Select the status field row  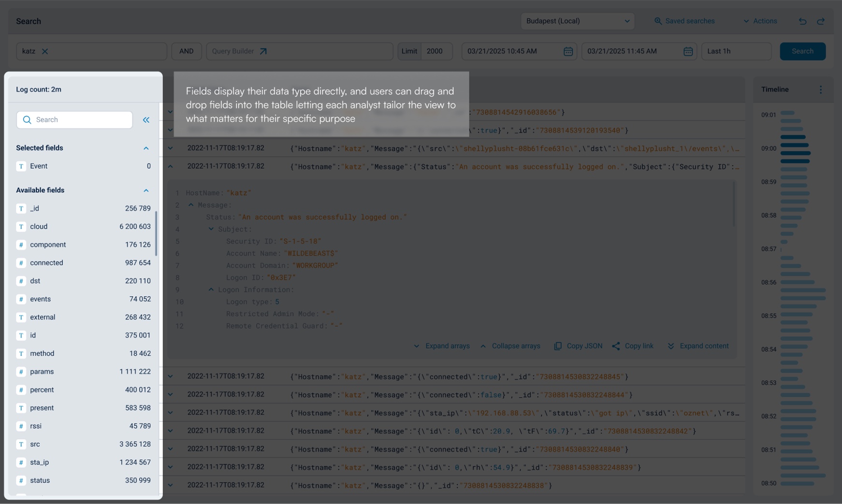point(84,480)
